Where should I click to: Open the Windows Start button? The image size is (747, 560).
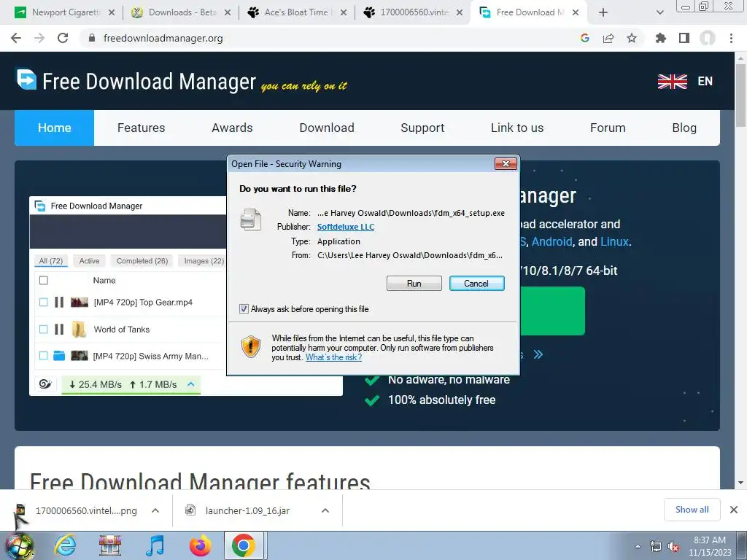(20, 545)
